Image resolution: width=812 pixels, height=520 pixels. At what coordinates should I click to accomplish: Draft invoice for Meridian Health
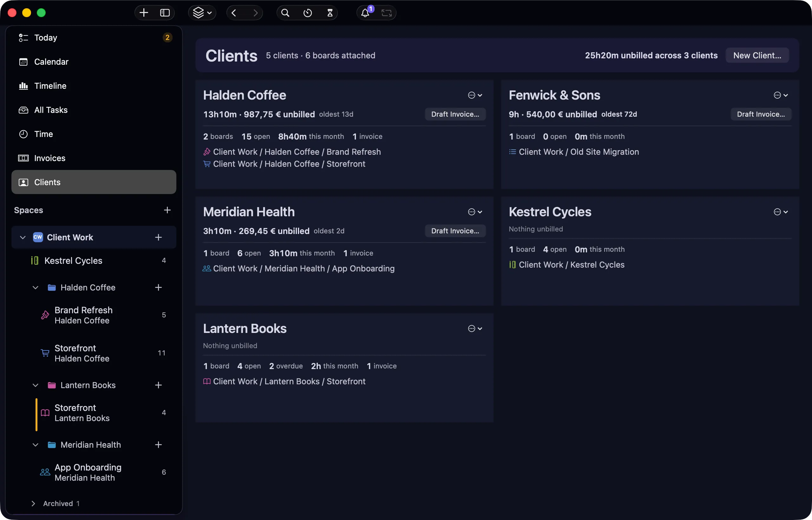coord(455,231)
